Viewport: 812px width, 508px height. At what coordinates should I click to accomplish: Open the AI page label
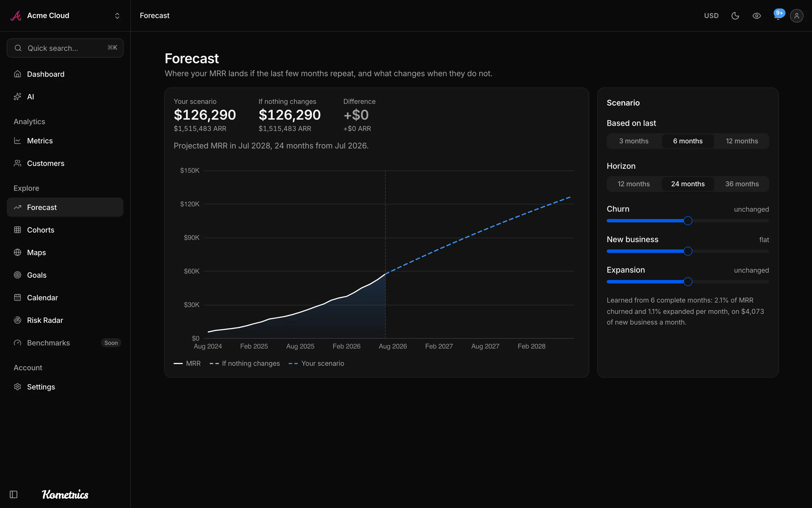click(x=30, y=97)
